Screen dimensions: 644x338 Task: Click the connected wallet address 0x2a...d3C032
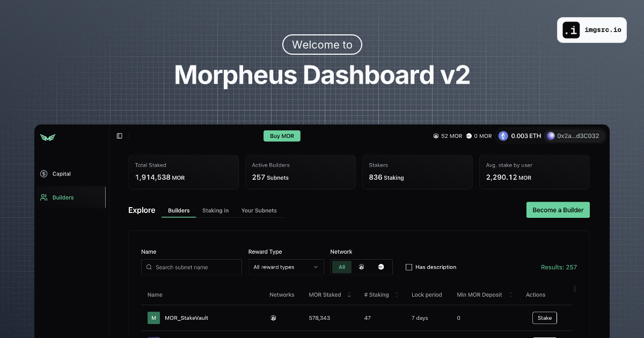pyautogui.click(x=575, y=136)
